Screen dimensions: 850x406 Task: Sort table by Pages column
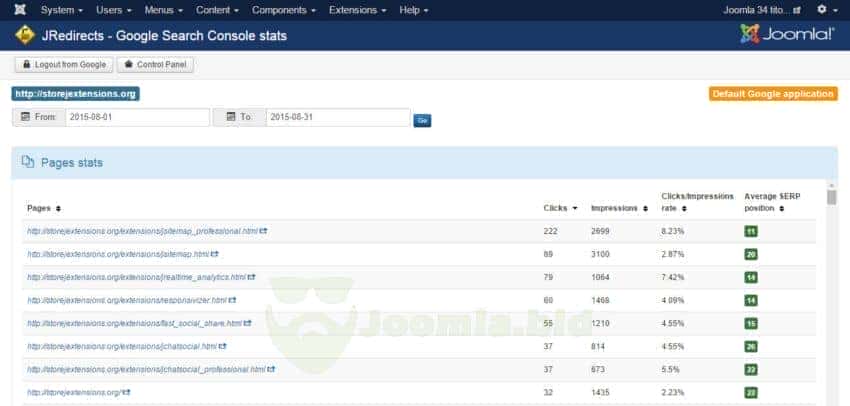44,208
